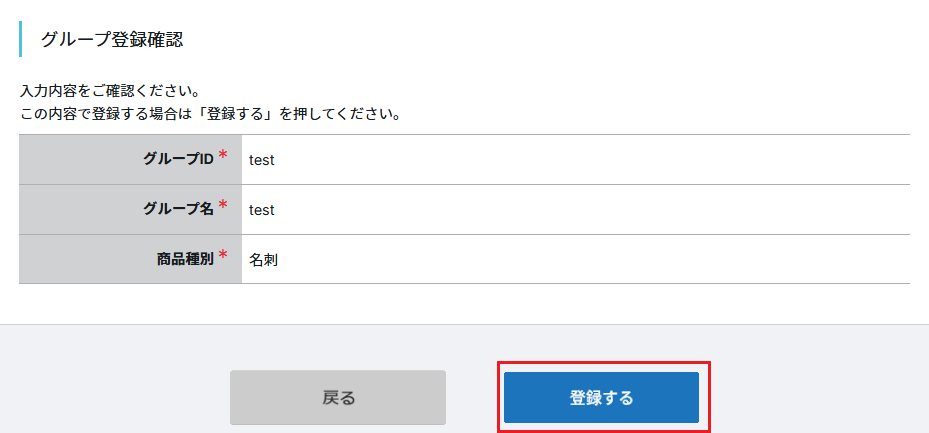Click the gap between 戻る and 登録する buttons
The height and width of the screenshot is (433, 929).
(472, 397)
